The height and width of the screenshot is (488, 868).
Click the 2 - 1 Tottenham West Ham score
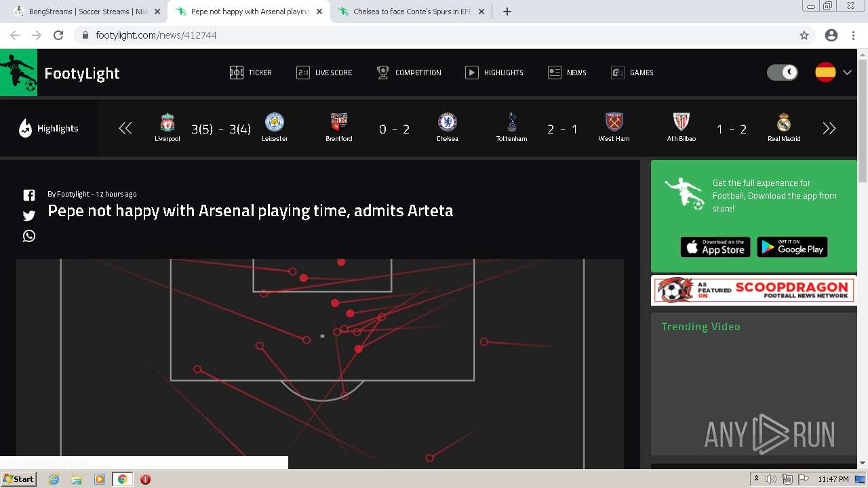pyautogui.click(x=562, y=129)
